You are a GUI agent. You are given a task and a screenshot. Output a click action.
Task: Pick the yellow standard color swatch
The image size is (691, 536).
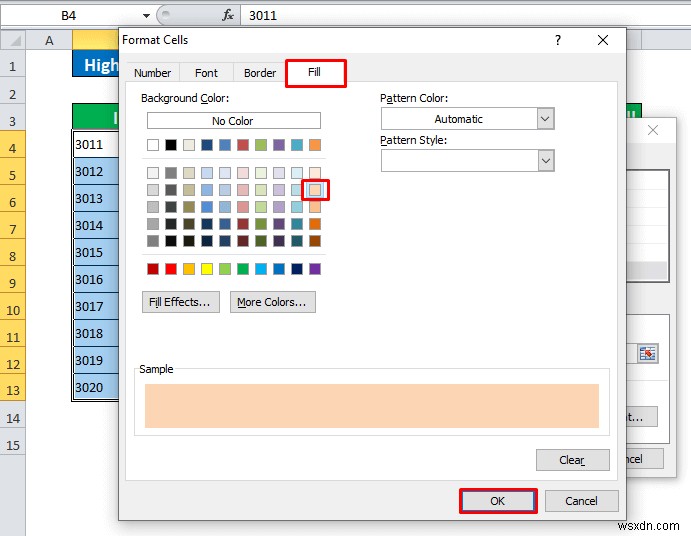click(x=207, y=269)
